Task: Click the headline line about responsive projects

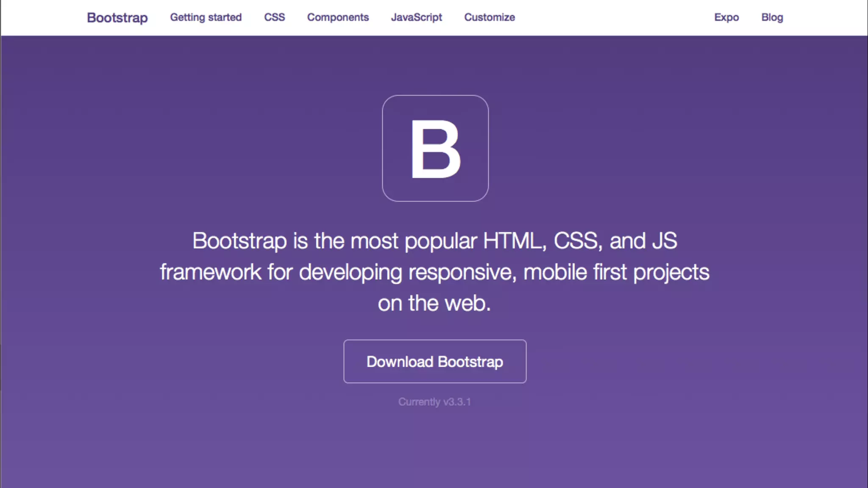Action: (434, 272)
